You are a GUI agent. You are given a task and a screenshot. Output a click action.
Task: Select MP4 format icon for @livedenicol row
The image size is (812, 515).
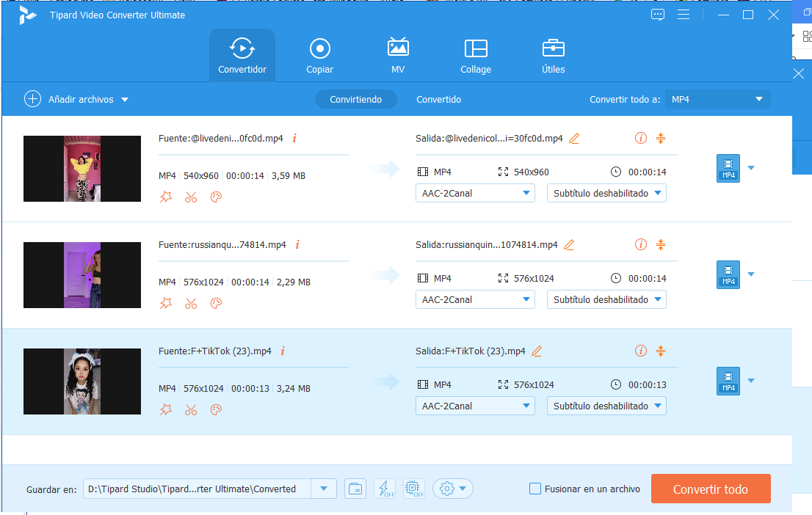click(x=728, y=169)
